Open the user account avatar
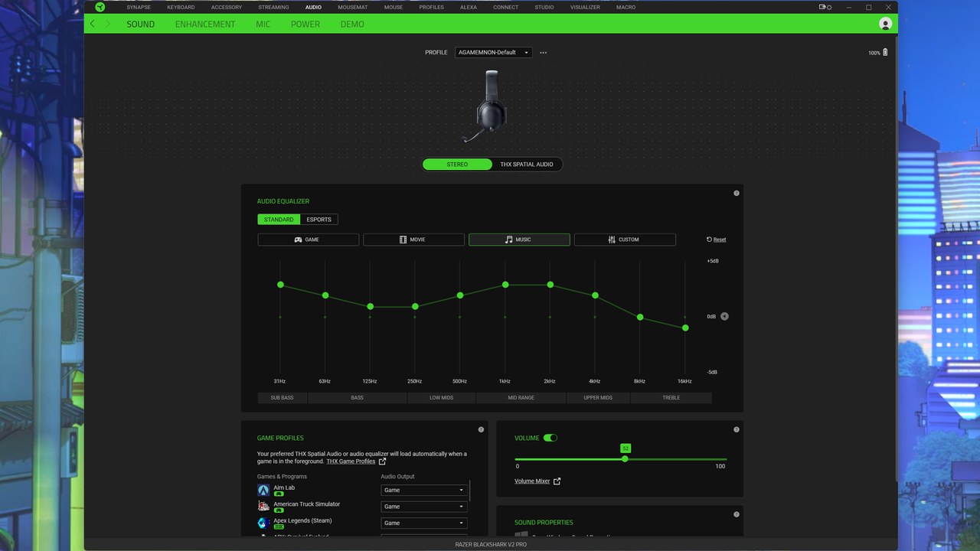The width and height of the screenshot is (980, 551). tap(885, 24)
